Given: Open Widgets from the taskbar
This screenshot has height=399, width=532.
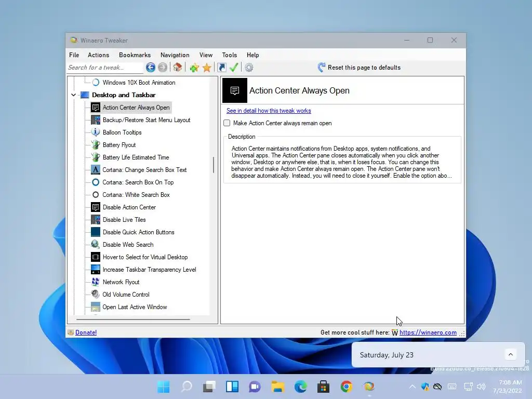Looking at the screenshot, I should click(232, 387).
